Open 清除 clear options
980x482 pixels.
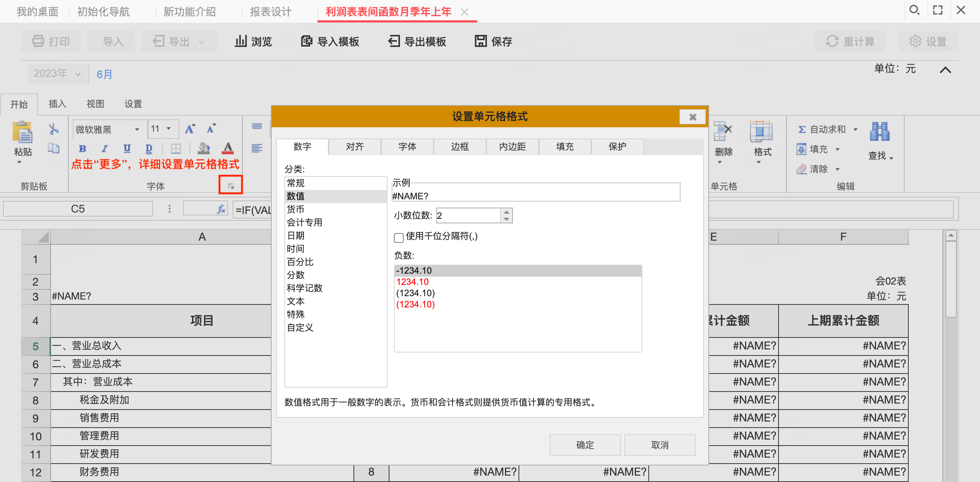pyautogui.click(x=816, y=169)
